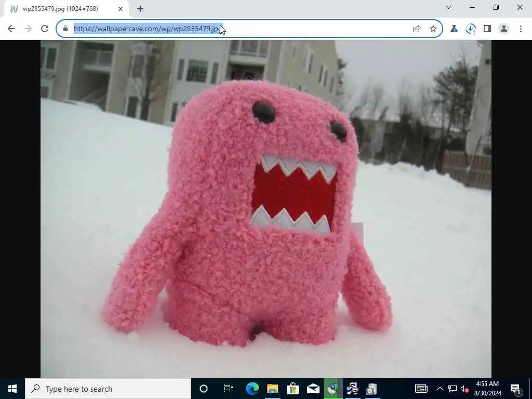Open the profile avatar menu
This screenshot has width=532, height=399.
(x=504, y=29)
